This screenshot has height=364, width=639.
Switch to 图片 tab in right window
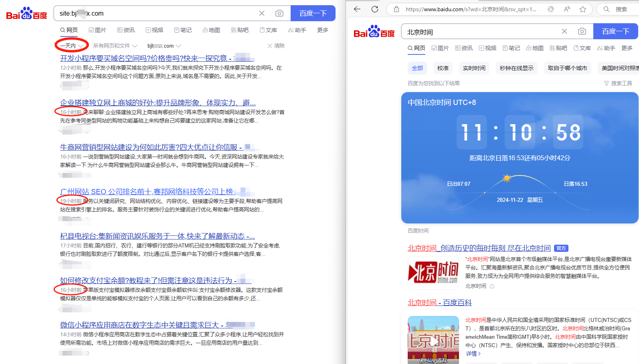(440, 48)
